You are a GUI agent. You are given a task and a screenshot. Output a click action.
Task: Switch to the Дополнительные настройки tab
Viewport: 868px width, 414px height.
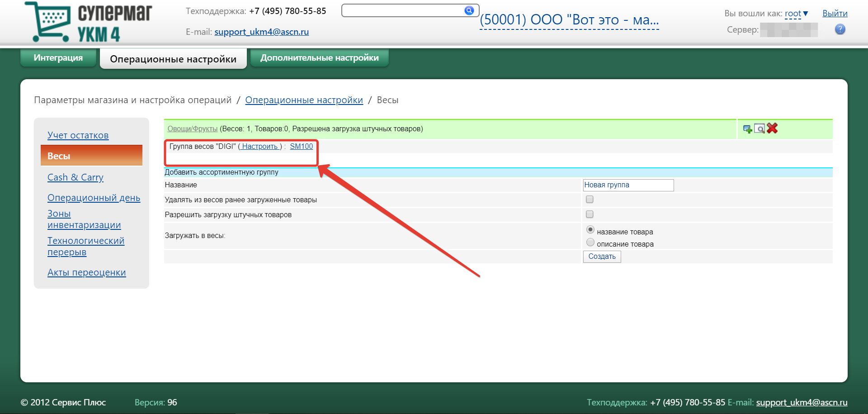point(320,57)
